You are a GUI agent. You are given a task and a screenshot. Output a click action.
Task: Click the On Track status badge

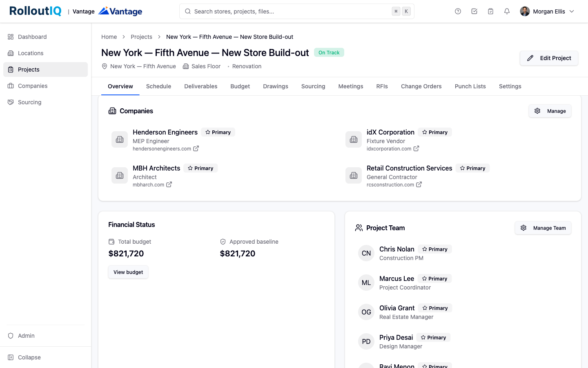(329, 52)
